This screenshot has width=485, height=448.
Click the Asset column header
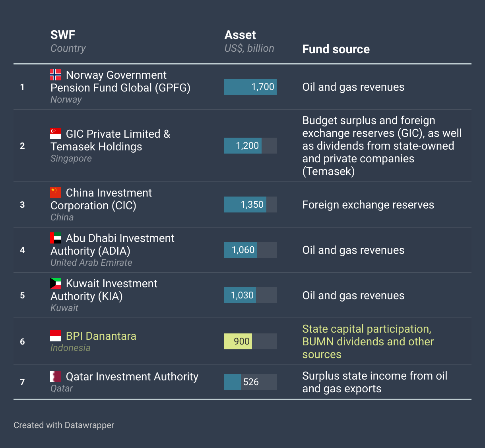tap(240, 35)
